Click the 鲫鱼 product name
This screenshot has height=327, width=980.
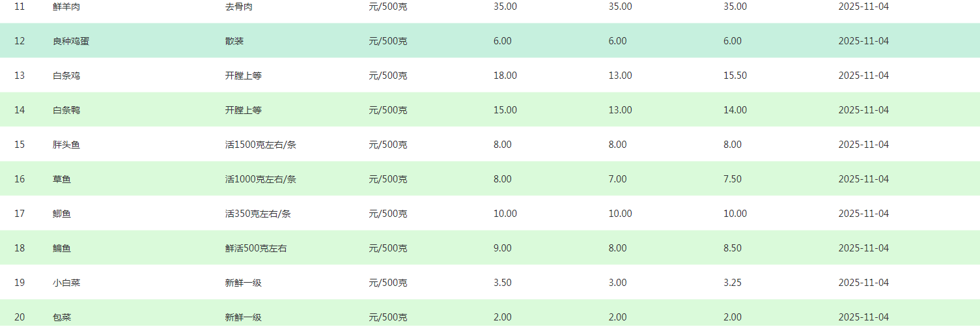62,214
